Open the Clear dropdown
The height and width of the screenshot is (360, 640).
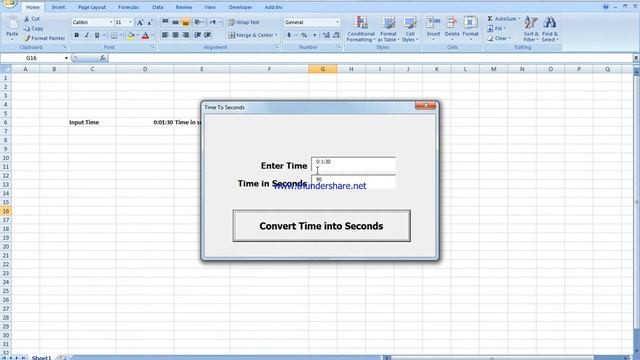[499, 38]
